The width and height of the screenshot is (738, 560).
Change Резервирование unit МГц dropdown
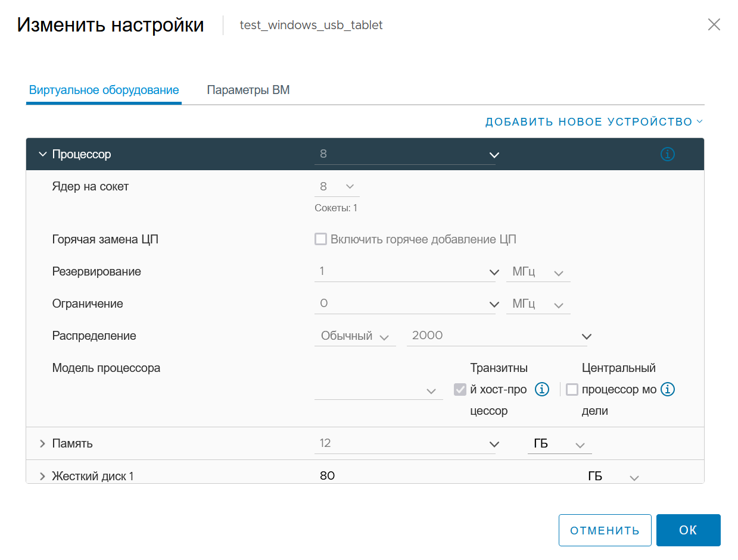tap(538, 272)
